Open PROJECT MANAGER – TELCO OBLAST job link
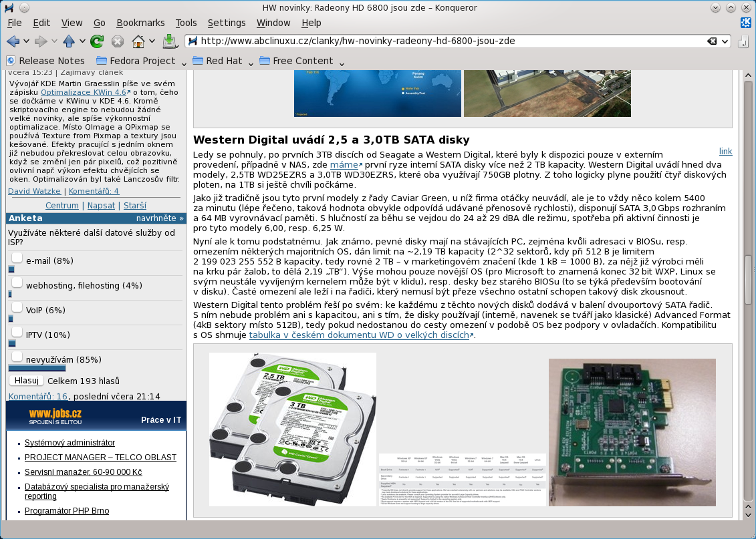The height and width of the screenshot is (539, 756). pyautogui.click(x=101, y=458)
